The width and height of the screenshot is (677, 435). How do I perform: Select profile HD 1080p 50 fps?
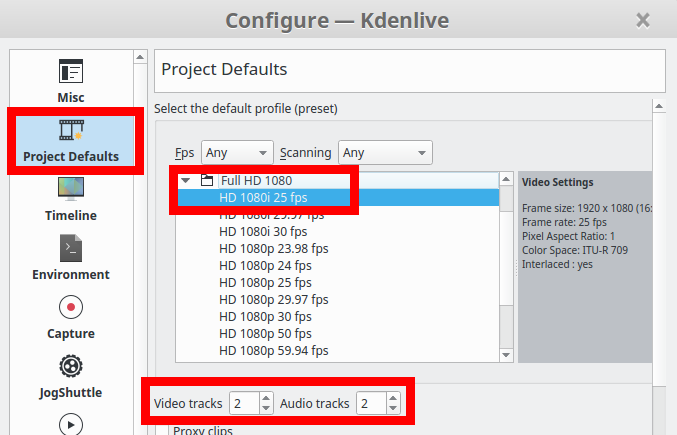265,334
